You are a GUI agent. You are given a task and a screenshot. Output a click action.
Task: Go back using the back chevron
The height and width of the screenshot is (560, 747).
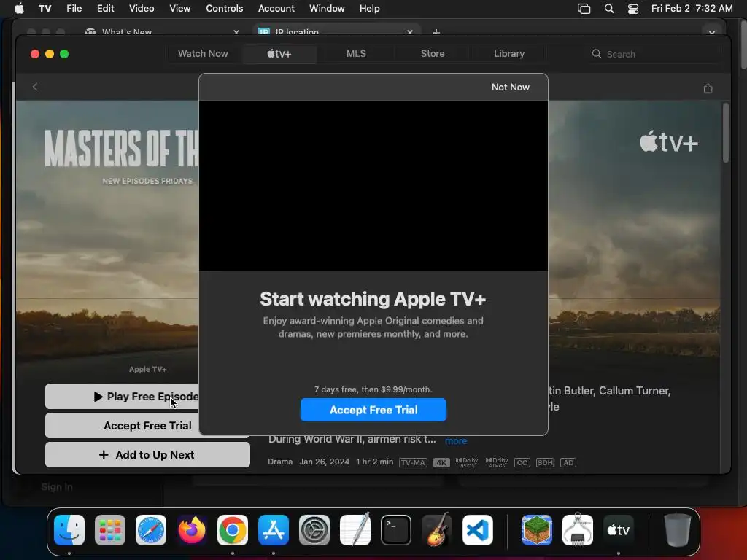[35, 87]
